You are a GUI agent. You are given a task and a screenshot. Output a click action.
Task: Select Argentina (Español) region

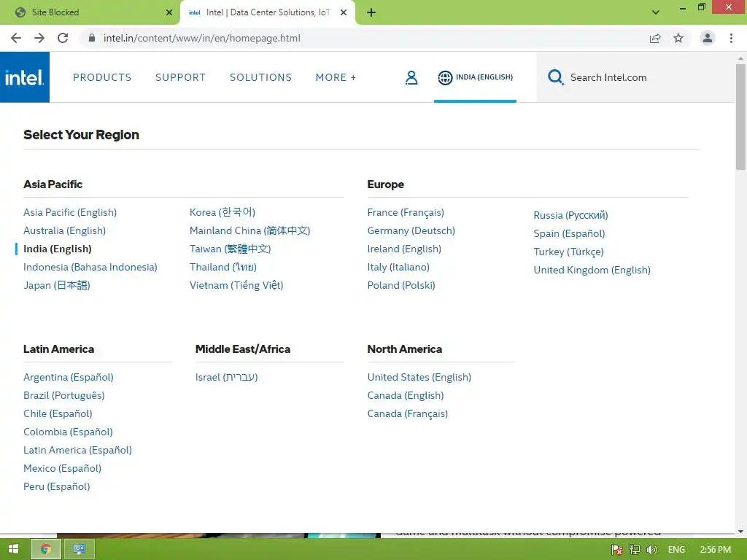(69, 377)
